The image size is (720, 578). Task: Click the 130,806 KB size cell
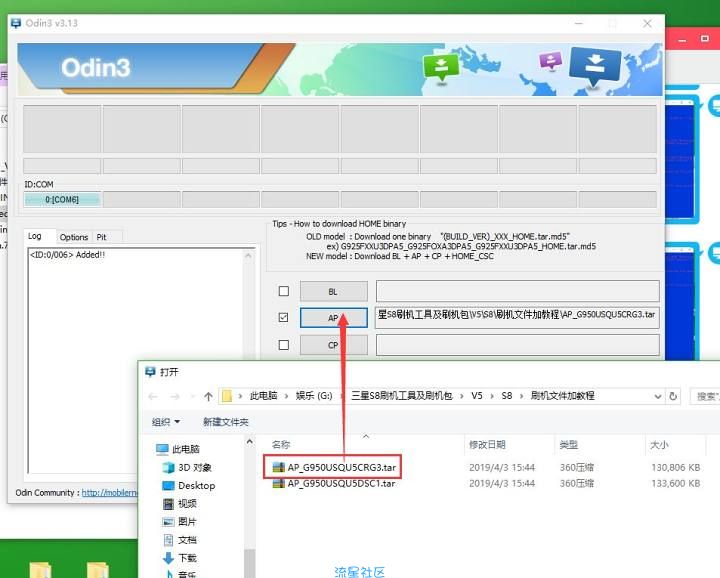coord(675,467)
